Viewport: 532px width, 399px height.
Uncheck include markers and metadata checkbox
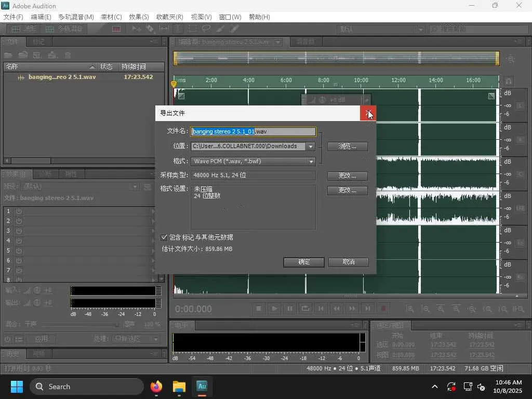click(164, 237)
